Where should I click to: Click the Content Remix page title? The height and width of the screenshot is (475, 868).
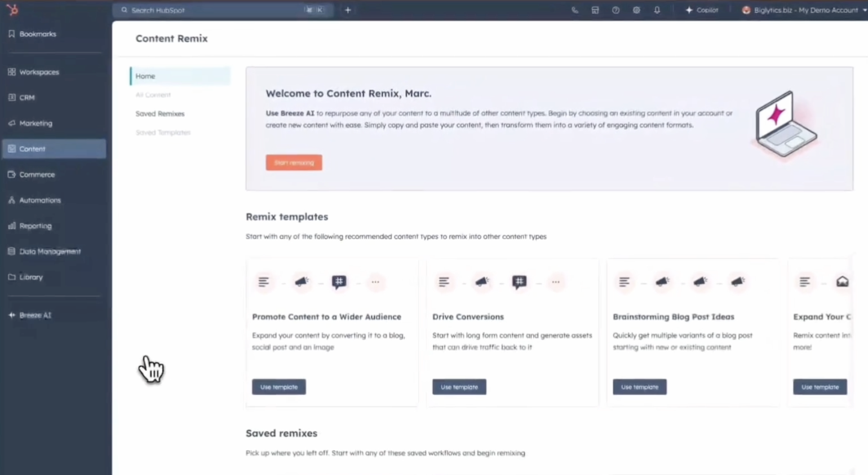[172, 38]
